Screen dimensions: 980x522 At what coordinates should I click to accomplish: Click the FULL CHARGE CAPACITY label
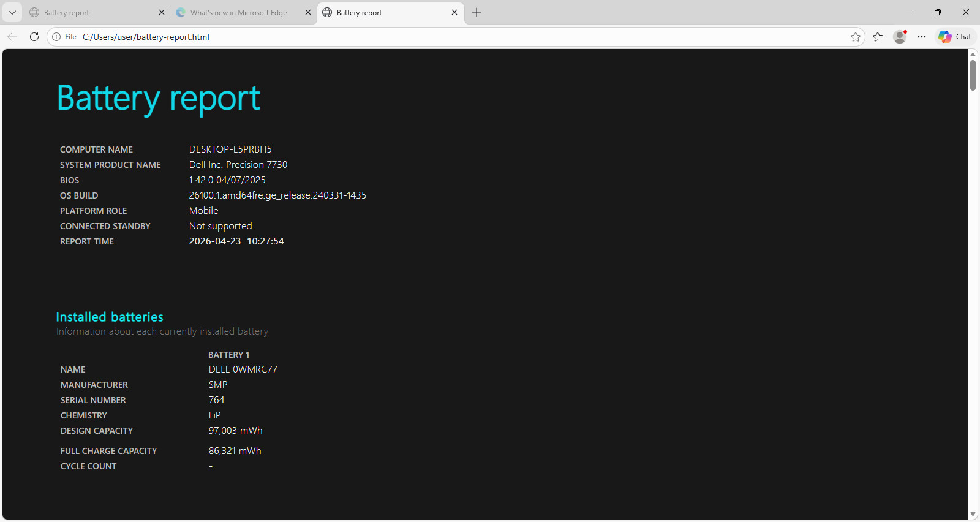pos(108,451)
